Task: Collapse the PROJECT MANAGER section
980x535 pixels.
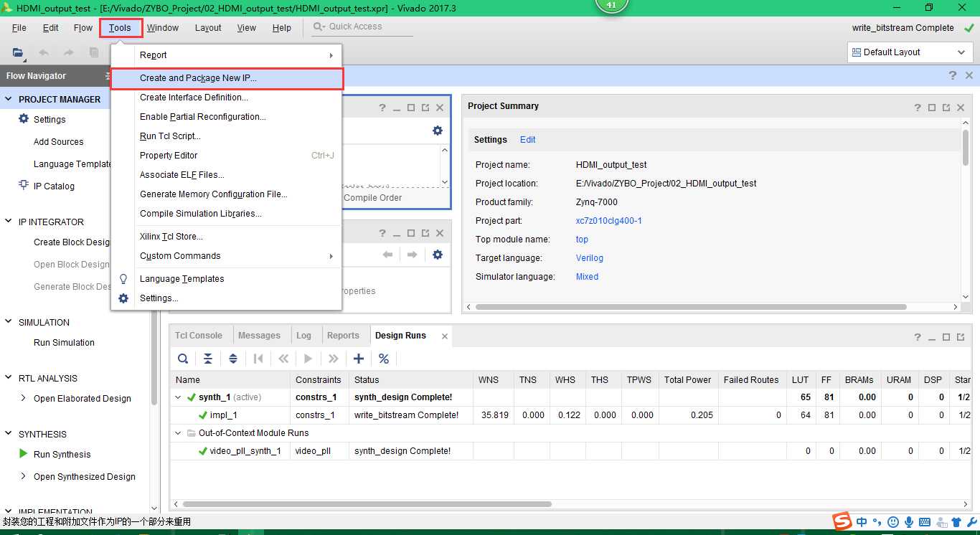Action: 9,99
